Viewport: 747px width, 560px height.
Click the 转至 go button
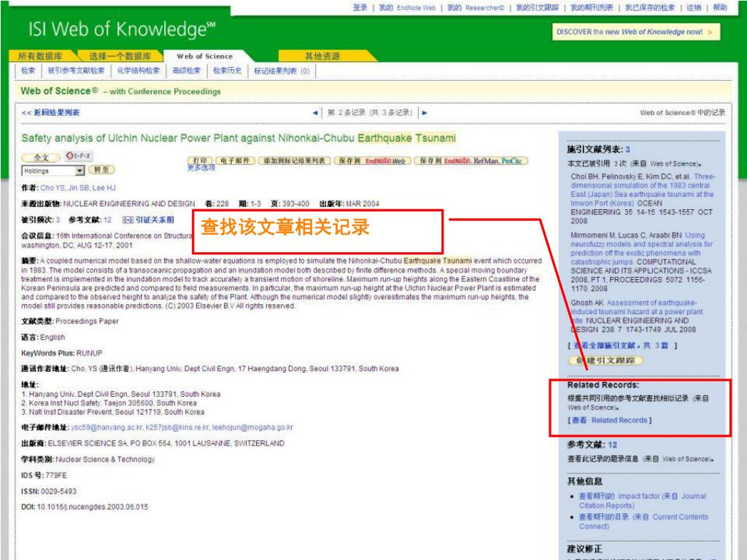(101, 169)
